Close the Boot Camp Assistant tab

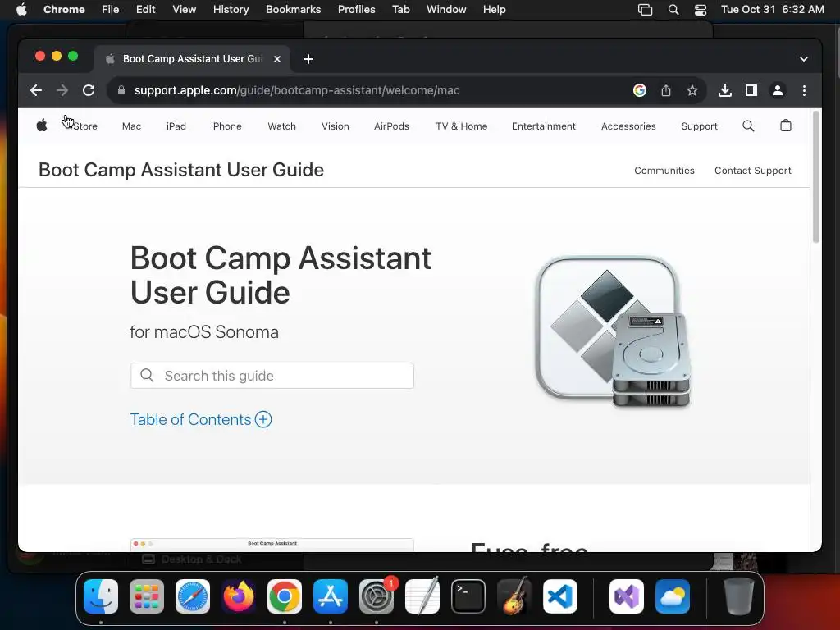click(277, 59)
